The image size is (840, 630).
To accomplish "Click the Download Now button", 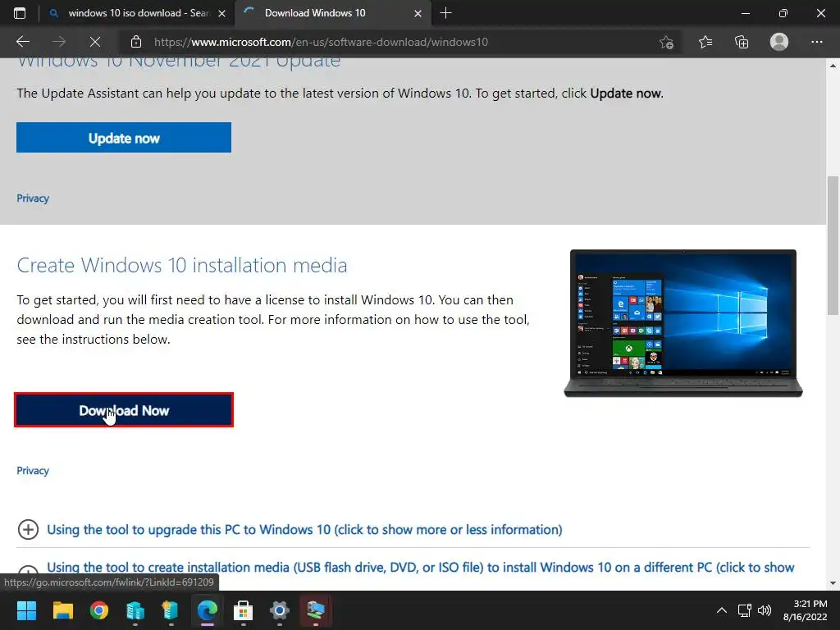I will coord(124,410).
